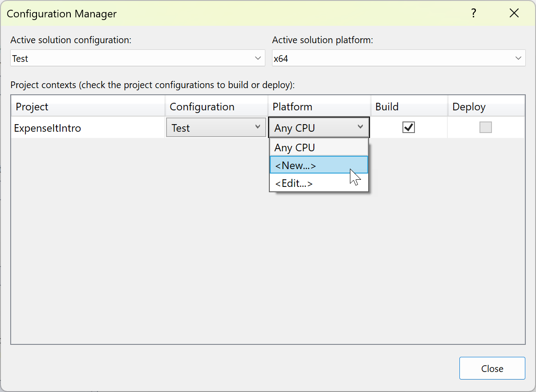Click the Configuration column header

[x=202, y=107]
